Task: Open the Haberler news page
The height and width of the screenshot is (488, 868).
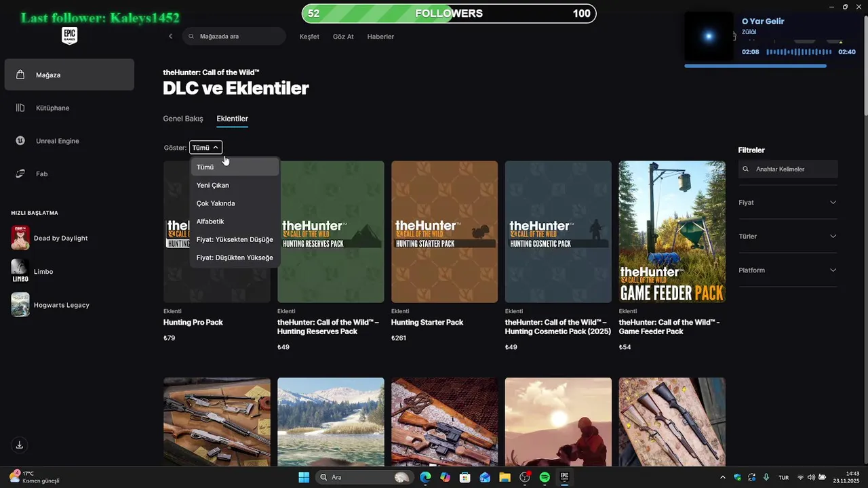Action: point(380,37)
